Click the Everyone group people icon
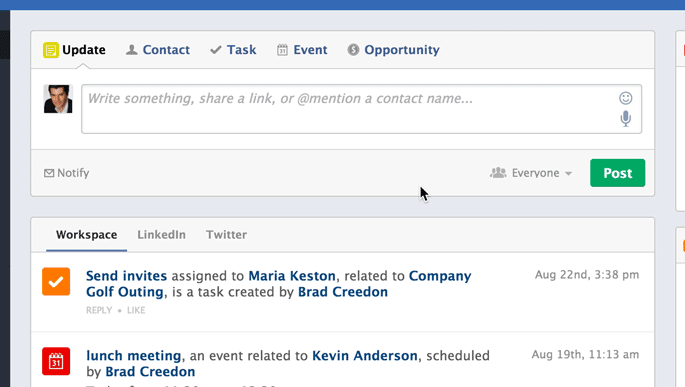685x387 pixels. pos(498,173)
